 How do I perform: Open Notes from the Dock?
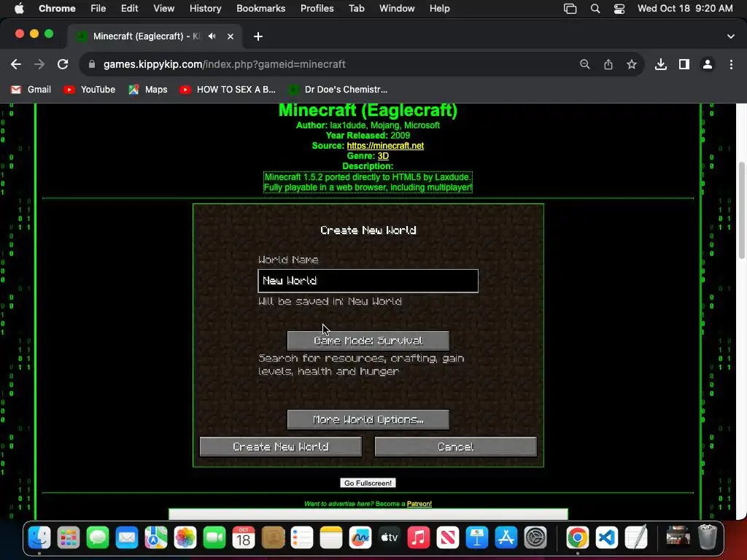331,537
